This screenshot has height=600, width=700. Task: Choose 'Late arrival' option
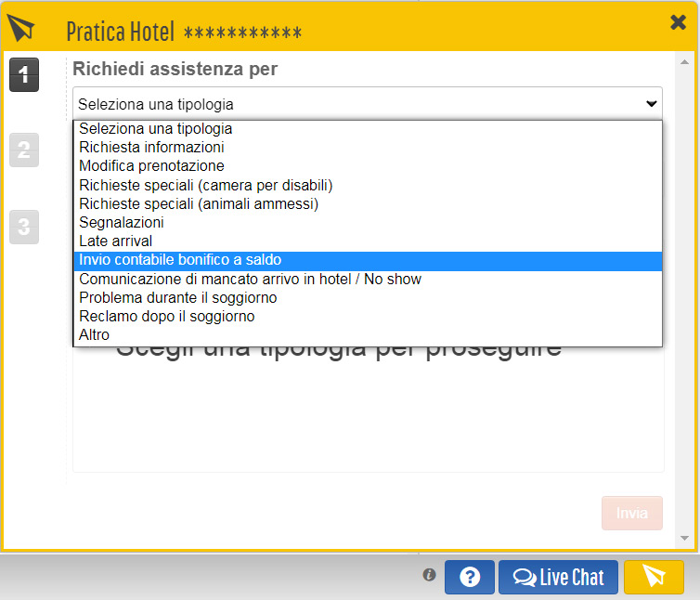[115, 241]
